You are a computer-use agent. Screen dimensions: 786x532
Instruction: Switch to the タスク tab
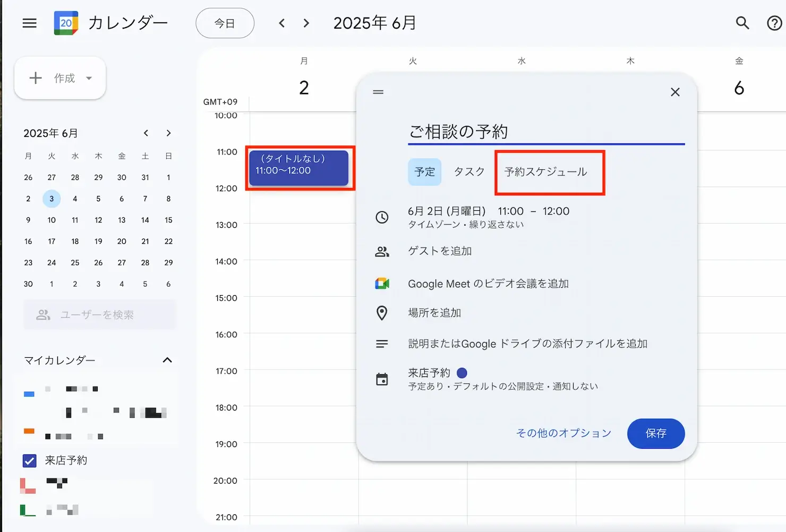(469, 171)
